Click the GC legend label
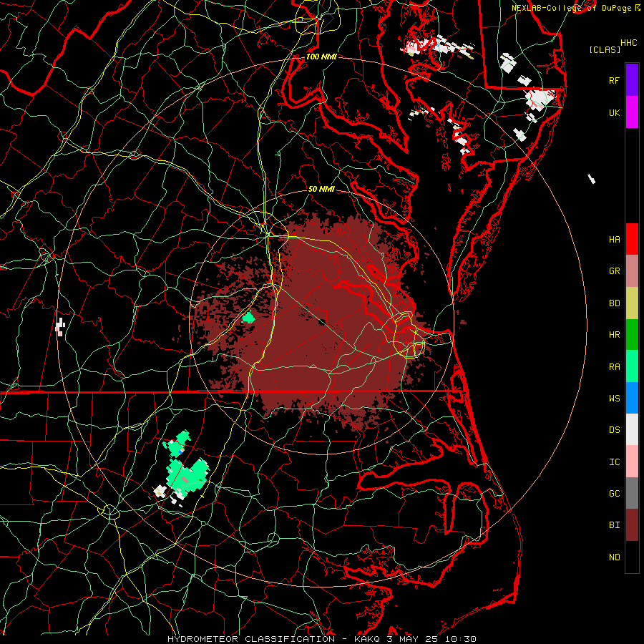Viewport: 644px width, 644px height. click(x=615, y=493)
